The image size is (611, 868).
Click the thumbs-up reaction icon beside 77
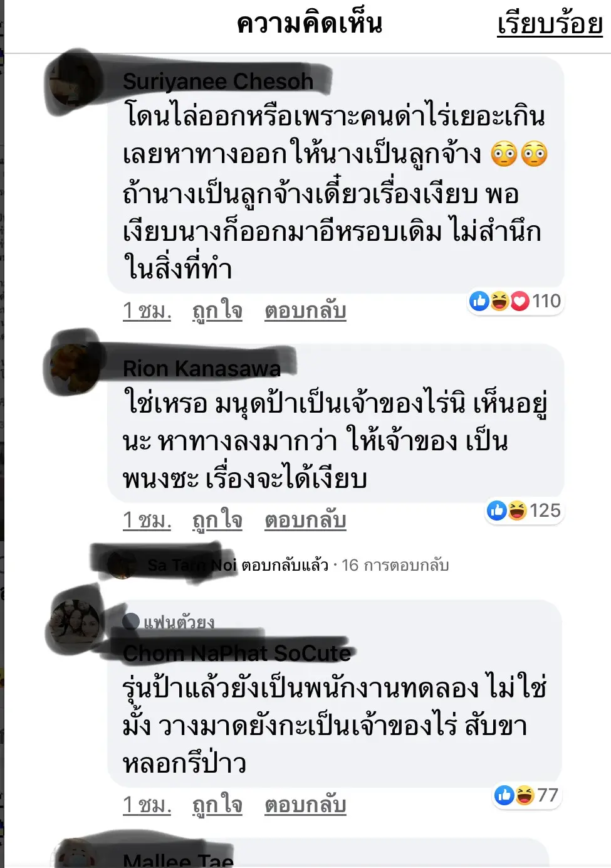[504, 796]
